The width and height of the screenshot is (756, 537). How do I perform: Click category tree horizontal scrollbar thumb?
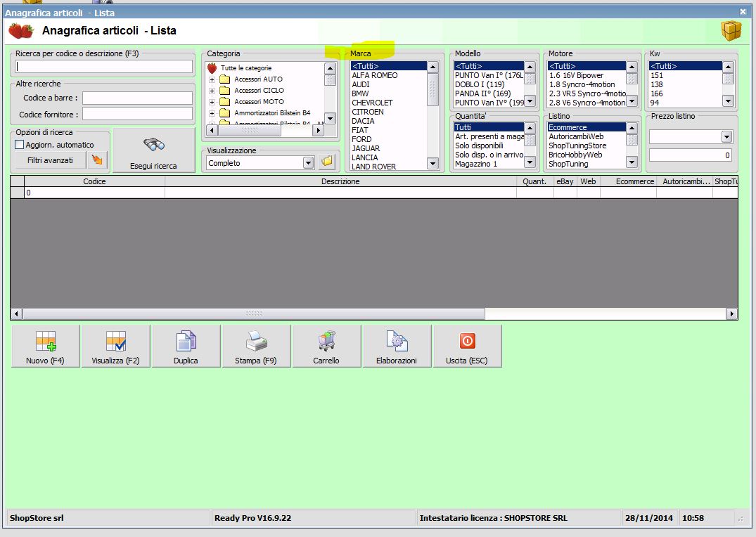[x=249, y=130]
